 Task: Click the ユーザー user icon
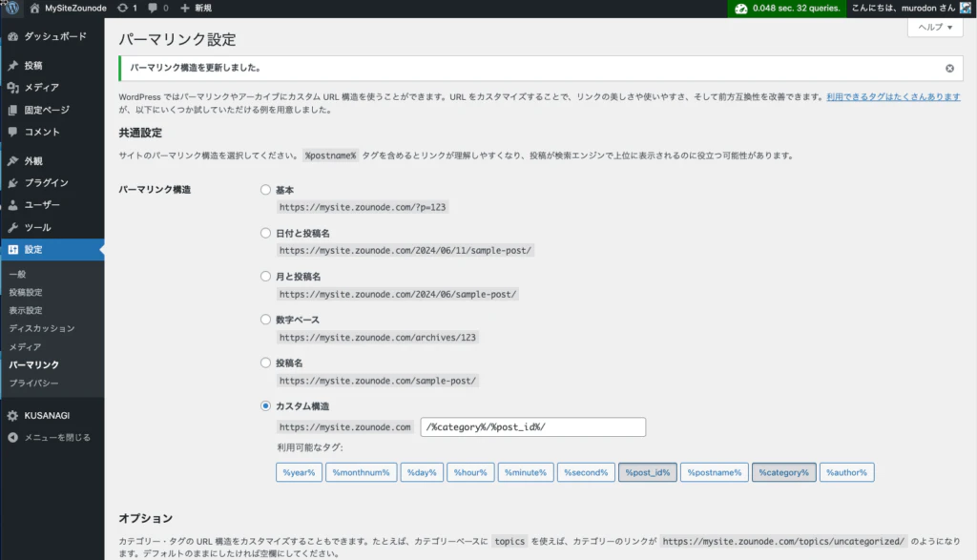click(x=13, y=205)
